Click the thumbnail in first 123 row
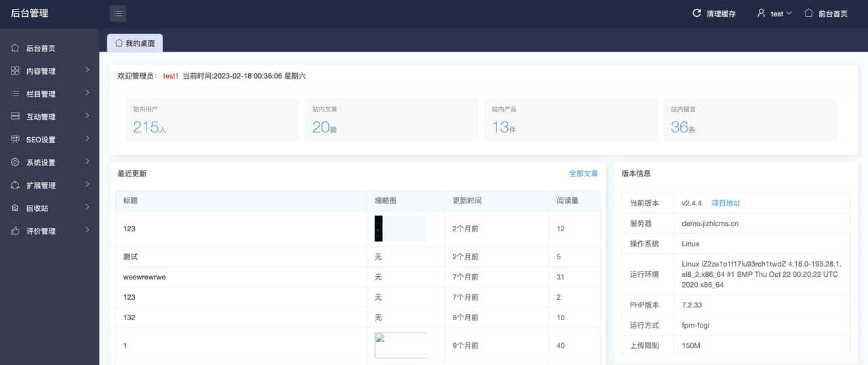This screenshot has width=868, height=365. tap(401, 229)
